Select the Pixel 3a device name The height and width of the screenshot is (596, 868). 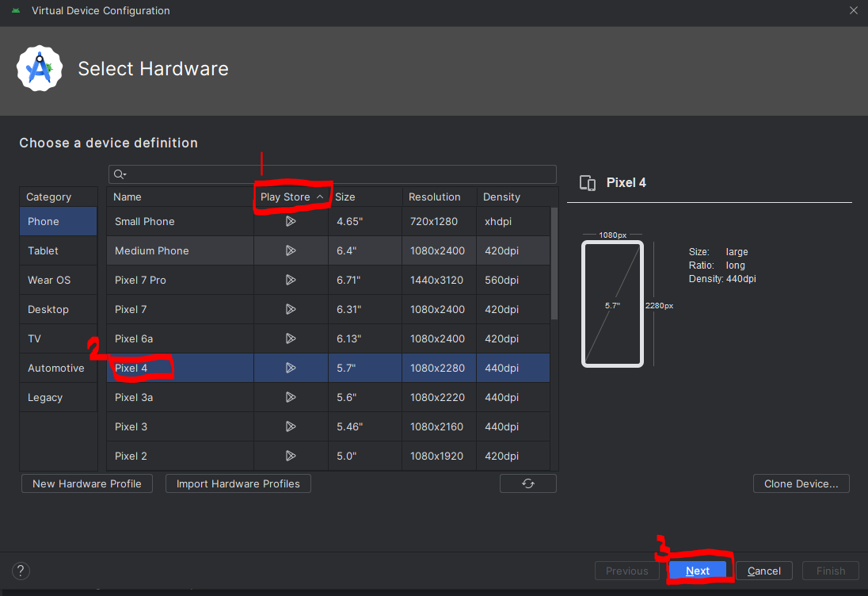133,398
